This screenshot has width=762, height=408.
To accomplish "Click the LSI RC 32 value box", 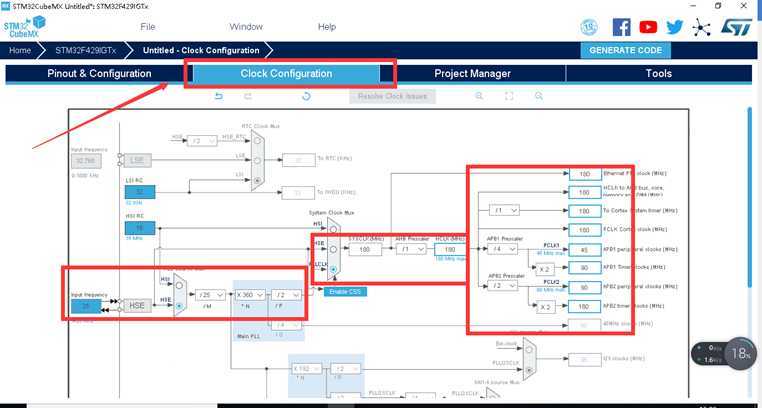I will click(140, 192).
